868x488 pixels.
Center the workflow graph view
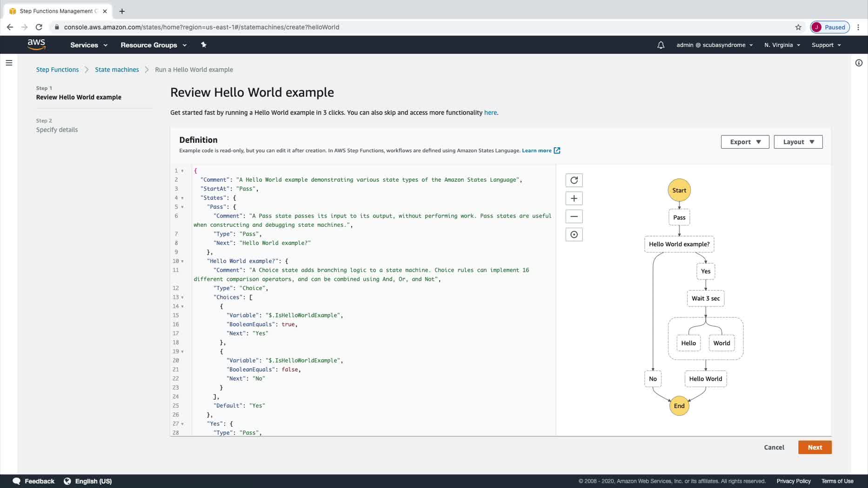[x=574, y=235]
